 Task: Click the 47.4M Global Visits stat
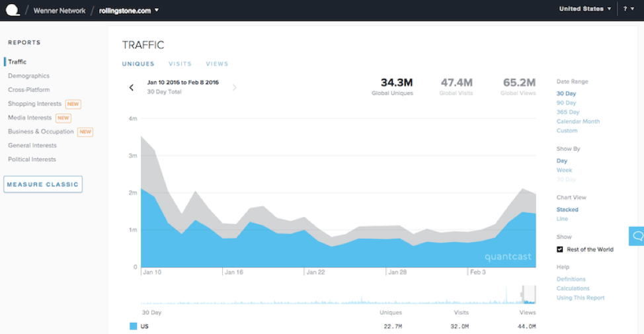tap(456, 87)
